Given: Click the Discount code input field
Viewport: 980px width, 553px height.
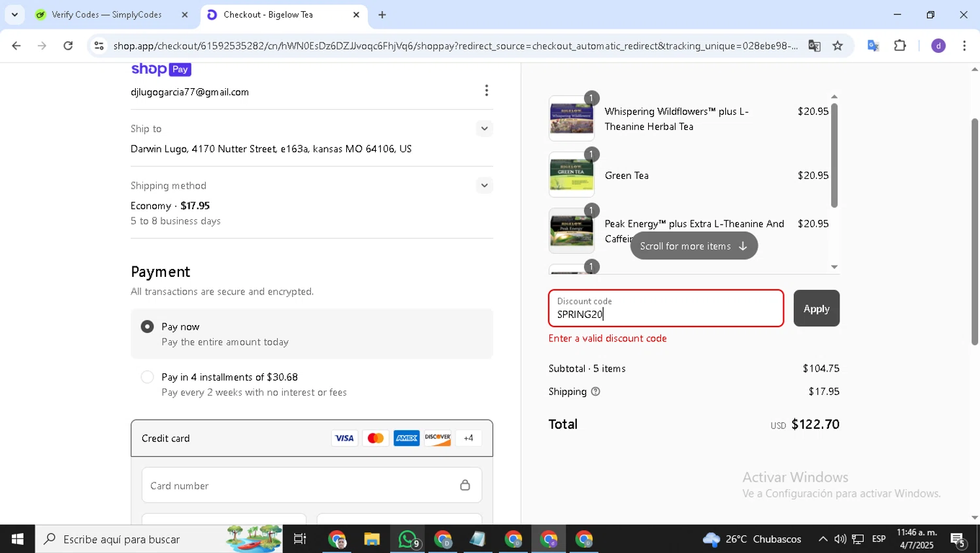Looking at the screenshot, I should click(666, 308).
